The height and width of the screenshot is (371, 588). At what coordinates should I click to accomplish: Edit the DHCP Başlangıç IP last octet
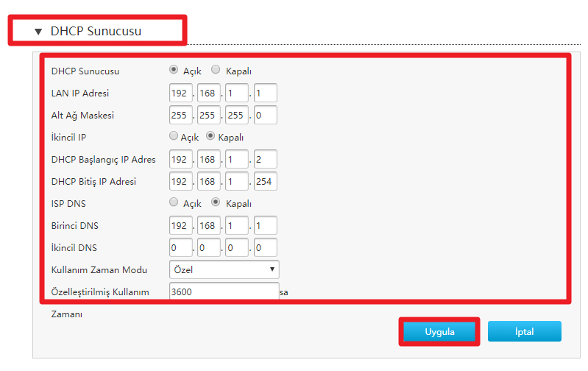point(265,159)
